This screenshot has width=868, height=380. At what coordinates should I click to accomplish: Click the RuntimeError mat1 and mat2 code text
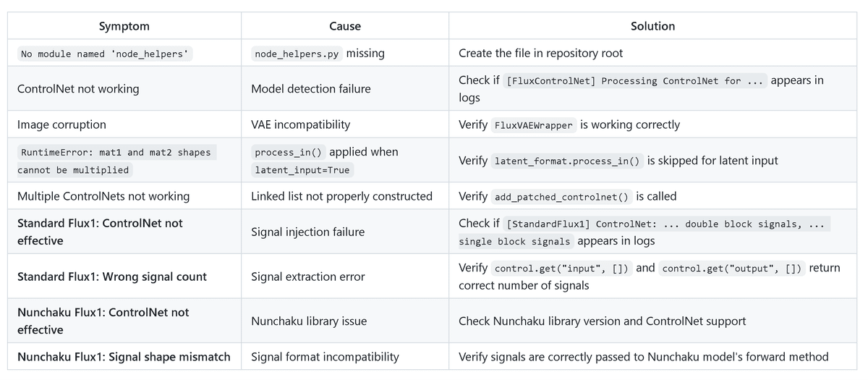116,161
